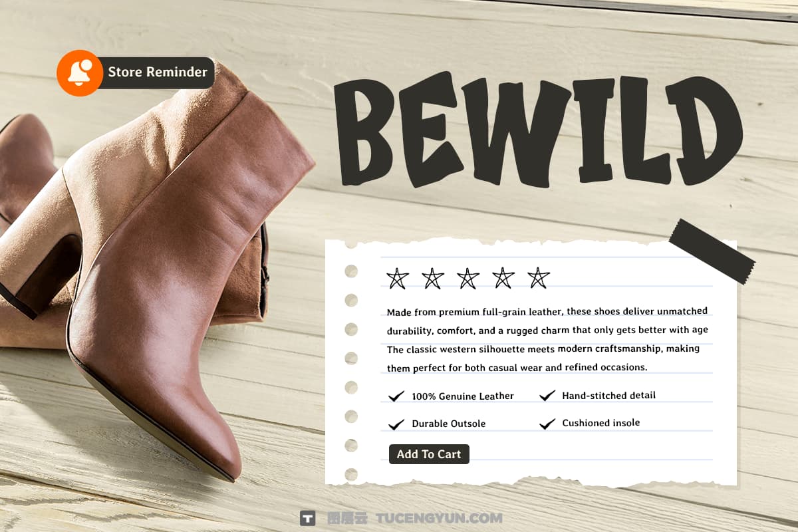This screenshot has height=532, width=798.
Task: Click the orange bell notification icon
Action: pos(80,72)
